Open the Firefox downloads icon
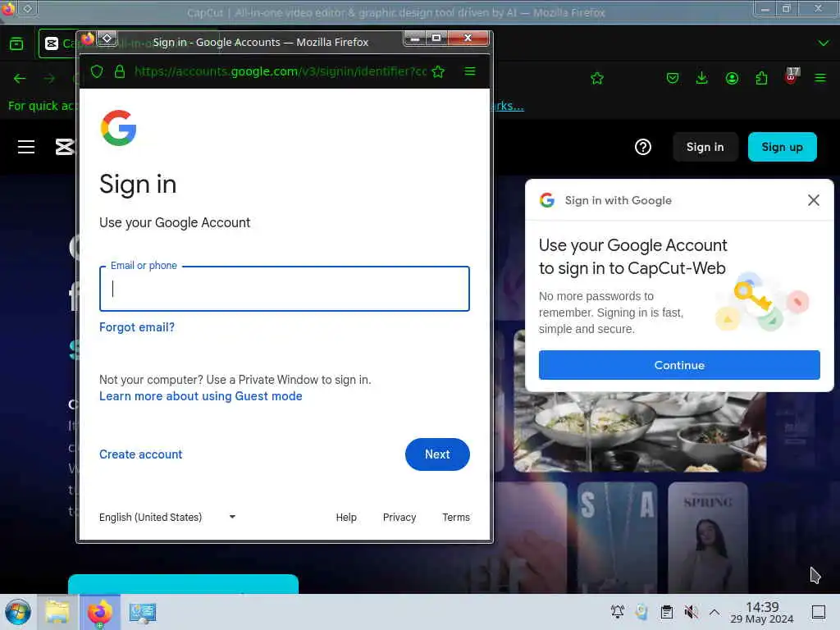This screenshot has width=840, height=630. [702, 79]
